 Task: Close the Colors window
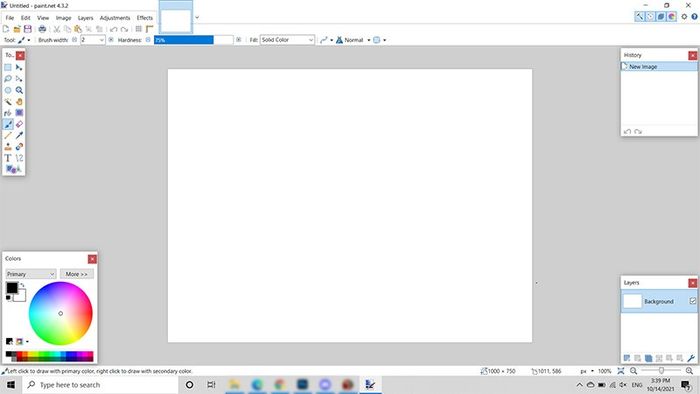[92, 259]
